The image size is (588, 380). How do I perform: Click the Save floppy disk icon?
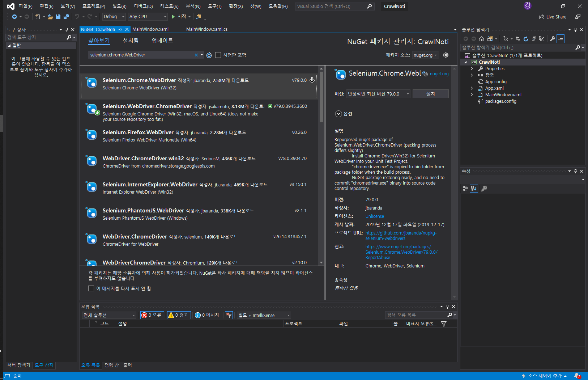(x=58, y=17)
